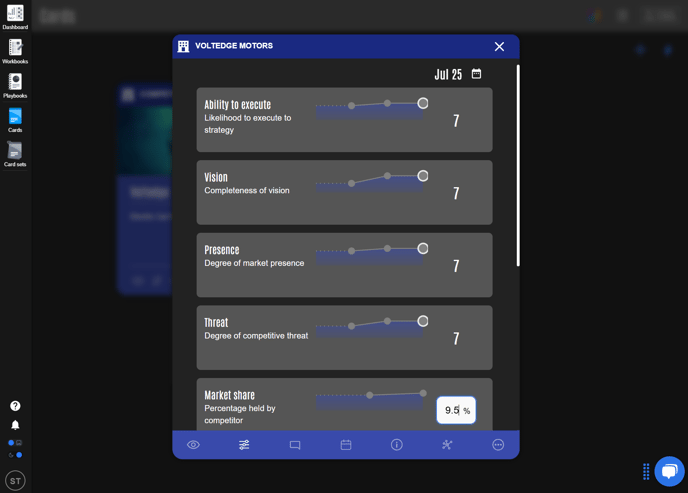Click the 'Presence' heading
The width and height of the screenshot is (688, 493).
point(222,250)
